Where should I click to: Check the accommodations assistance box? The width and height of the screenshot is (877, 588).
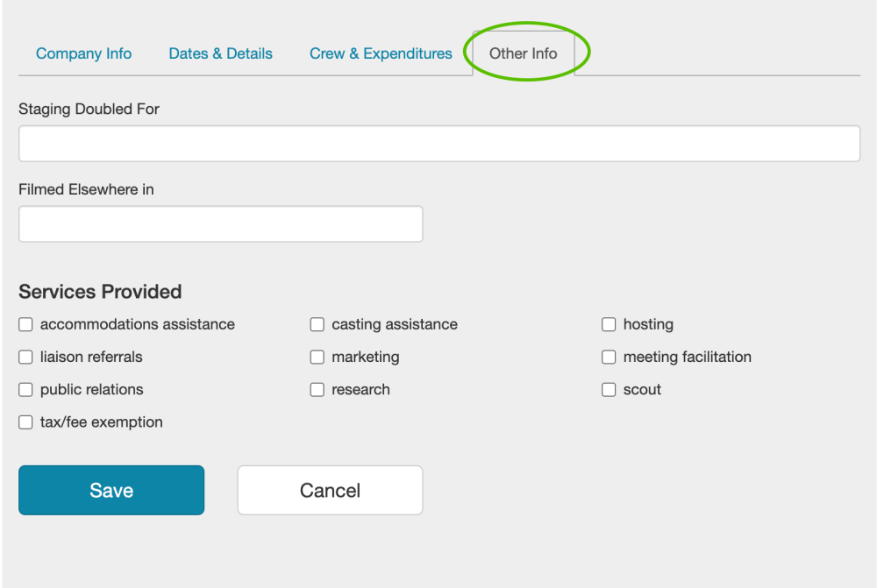coord(25,325)
